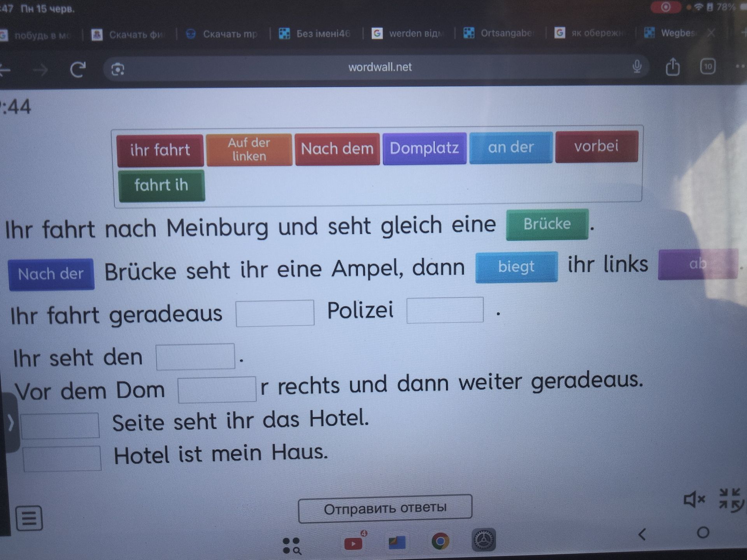Switch to the Ortsangabe tab

pyautogui.click(x=499, y=33)
